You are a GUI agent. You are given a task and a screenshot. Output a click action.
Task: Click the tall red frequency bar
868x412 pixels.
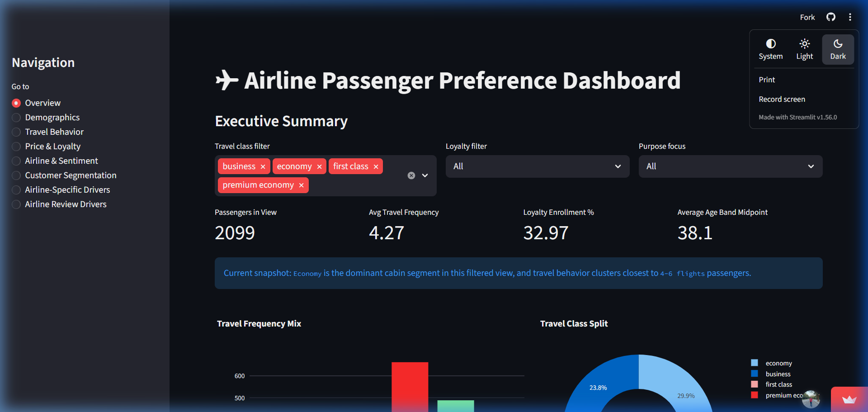pos(410,387)
